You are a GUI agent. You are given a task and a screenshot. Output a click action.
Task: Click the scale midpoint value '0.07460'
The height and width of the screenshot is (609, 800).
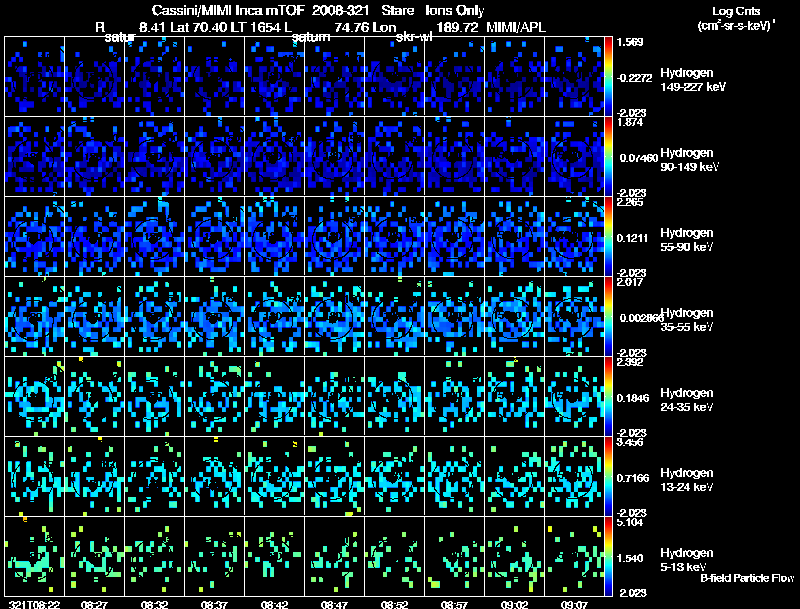click(x=638, y=158)
